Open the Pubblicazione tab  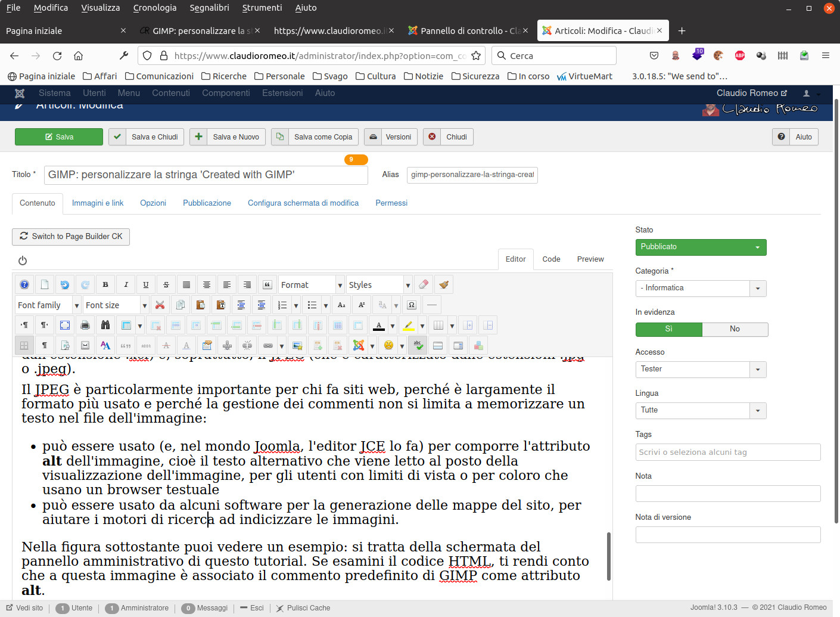(x=207, y=203)
